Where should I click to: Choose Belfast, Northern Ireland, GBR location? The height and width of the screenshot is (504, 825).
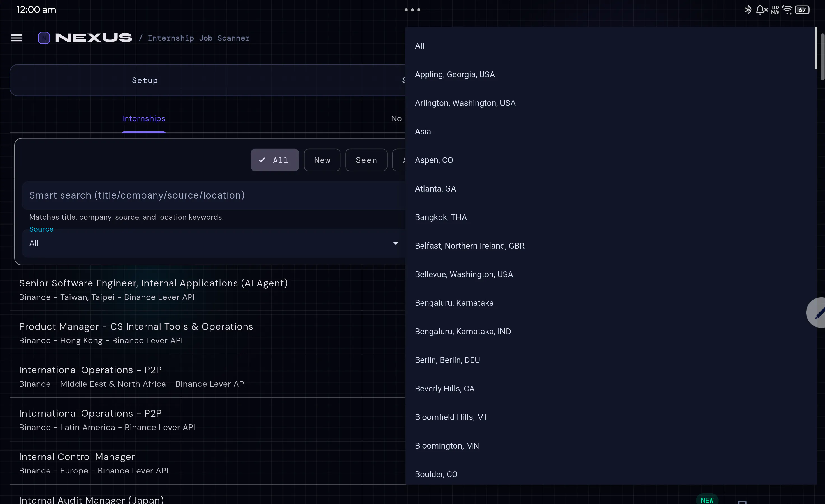611,246
